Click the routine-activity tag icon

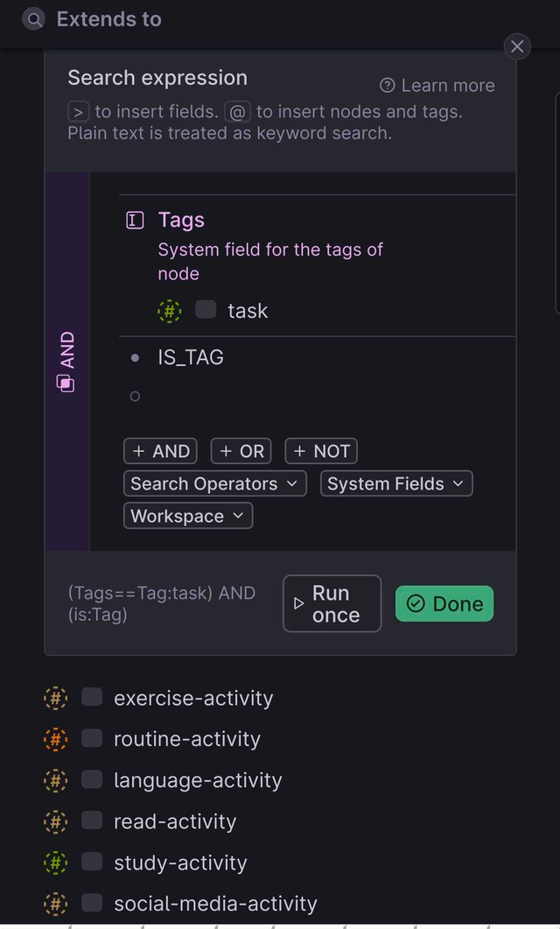[x=55, y=739]
